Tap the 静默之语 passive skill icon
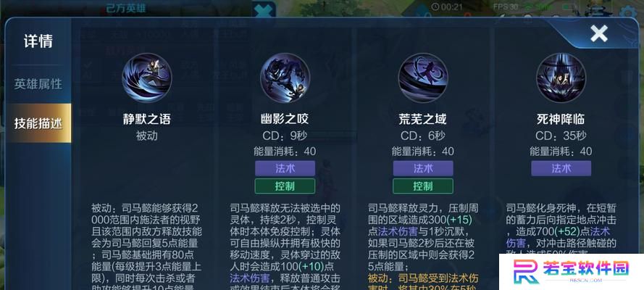The width and height of the screenshot is (644, 290). pos(146,78)
